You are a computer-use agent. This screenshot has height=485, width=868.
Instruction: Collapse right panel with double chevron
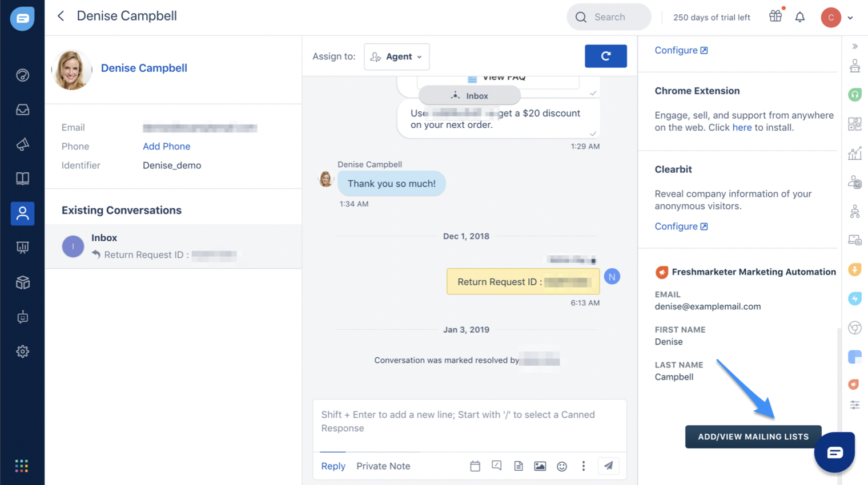[855, 46]
